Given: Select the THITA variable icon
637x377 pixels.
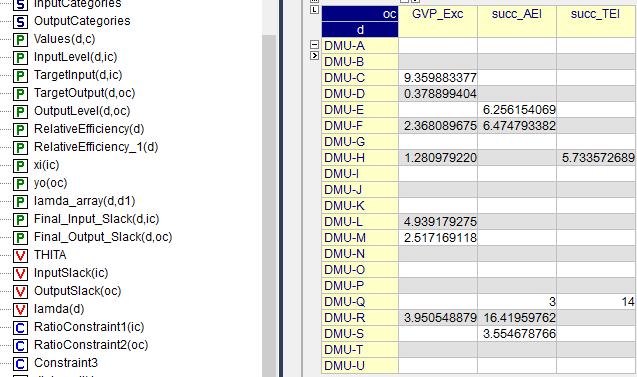Looking at the screenshot, I should tap(20, 256).
